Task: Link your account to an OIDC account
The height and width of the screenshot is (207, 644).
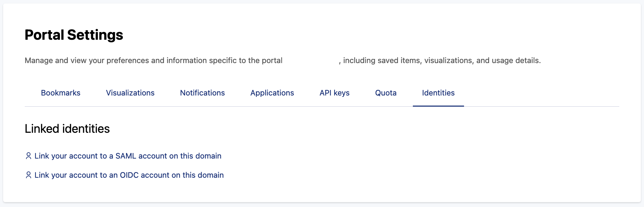Action: pyautogui.click(x=129, y=175)
